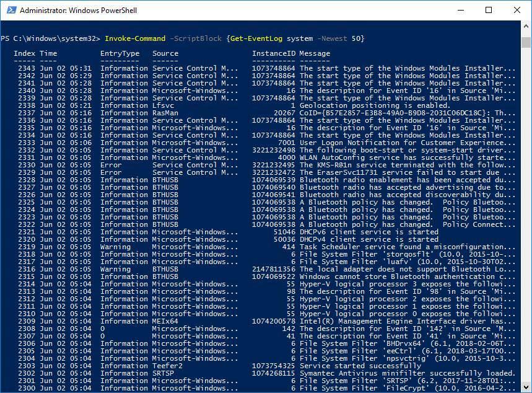Image resolution: width=532 pixels, height=393 pixels.
Task: Click the SRTSP Symantec Antivirus minifilter entry
Action: pos(248,373)
